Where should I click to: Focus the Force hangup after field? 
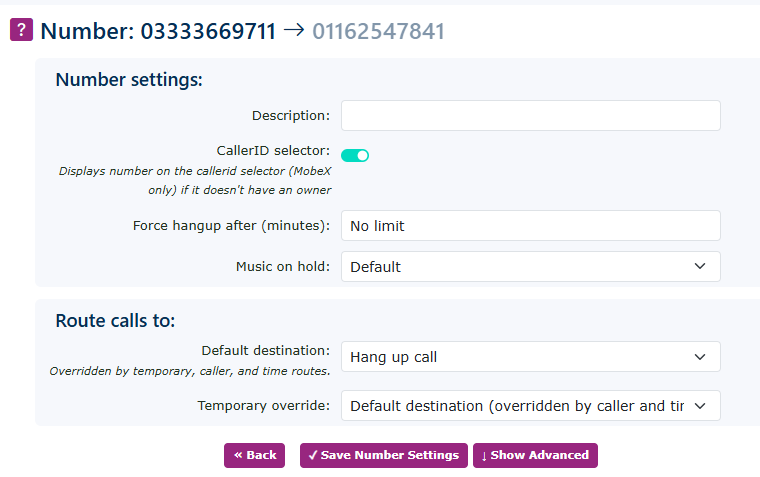(x=530, y=226)
